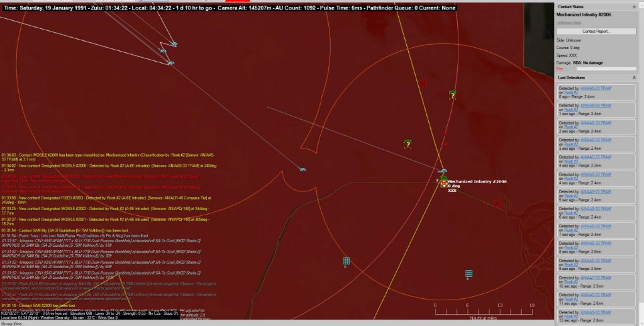The image size is (644, 326).
Task: Open AN/AAS-33 TRAM link in the 3 sec ago detection
Action: [x=596, y=140]
